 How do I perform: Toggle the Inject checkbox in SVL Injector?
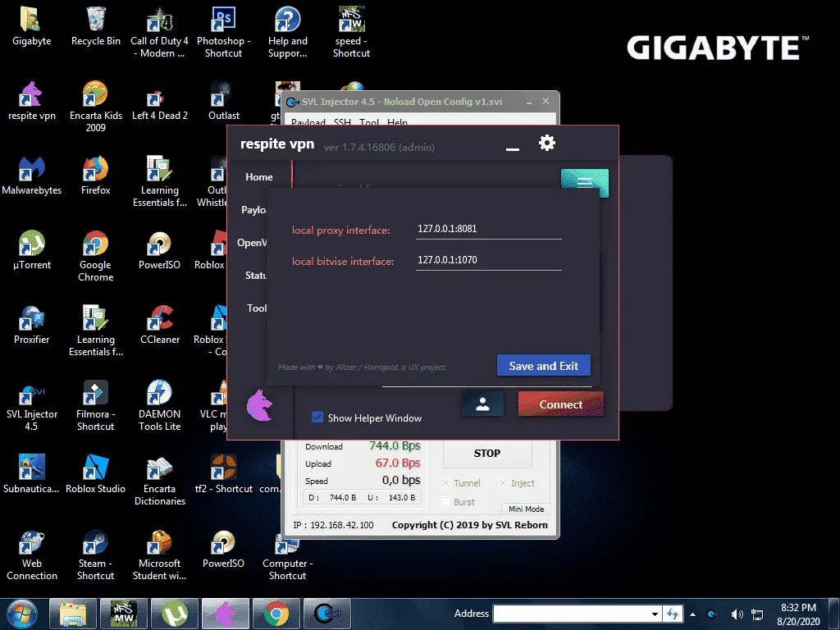pyautogui.click(x=503, y=482)
